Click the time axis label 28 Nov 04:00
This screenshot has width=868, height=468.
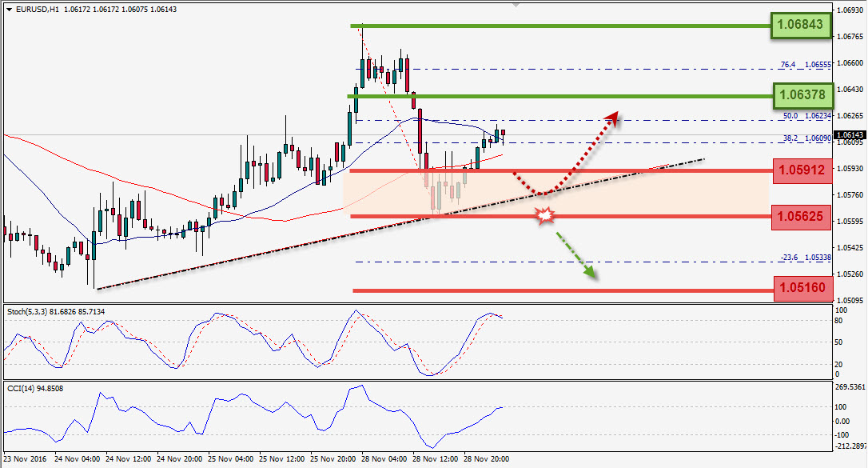[x=384, y=459]
